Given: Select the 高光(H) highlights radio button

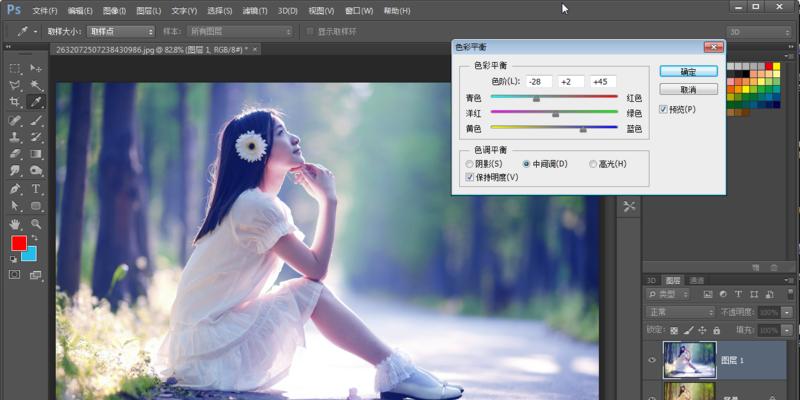Looking at the screenshot, I should click(x=593, y=164).
